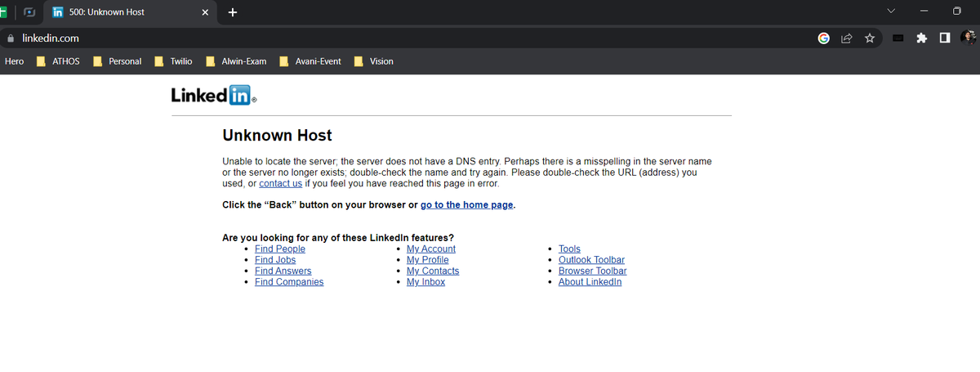Open the Extensions puzzle icon
This screenshot has height=372, width=980.
pos(922,38)
